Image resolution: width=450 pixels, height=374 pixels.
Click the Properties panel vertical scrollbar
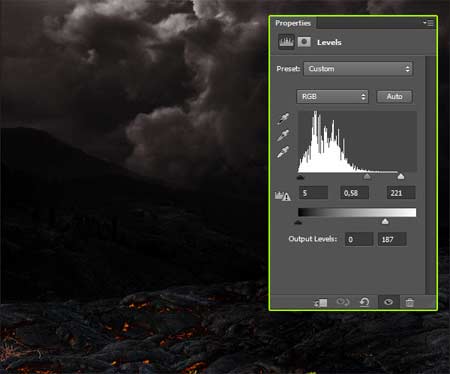click(x=430, y=175)
